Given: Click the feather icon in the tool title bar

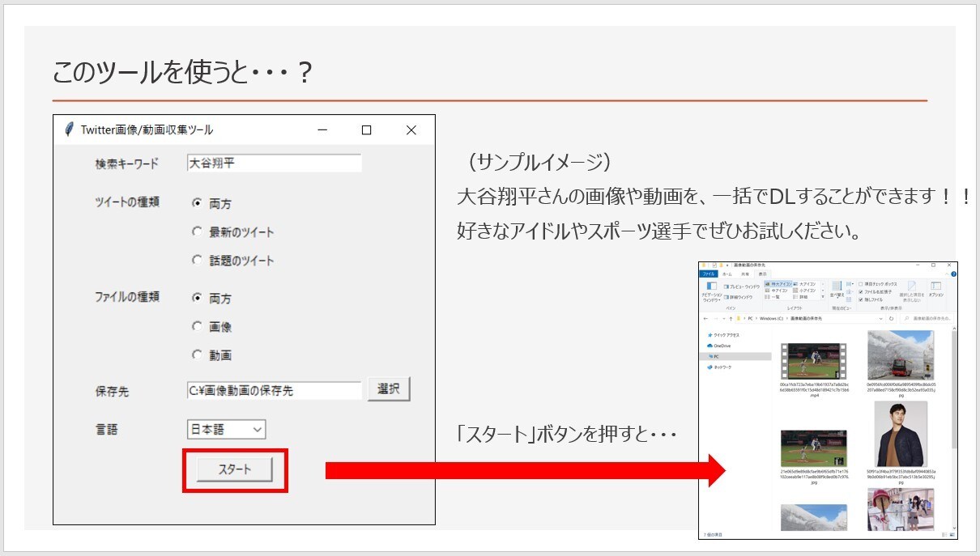Looking at the screenshot, I should point(69,129).
